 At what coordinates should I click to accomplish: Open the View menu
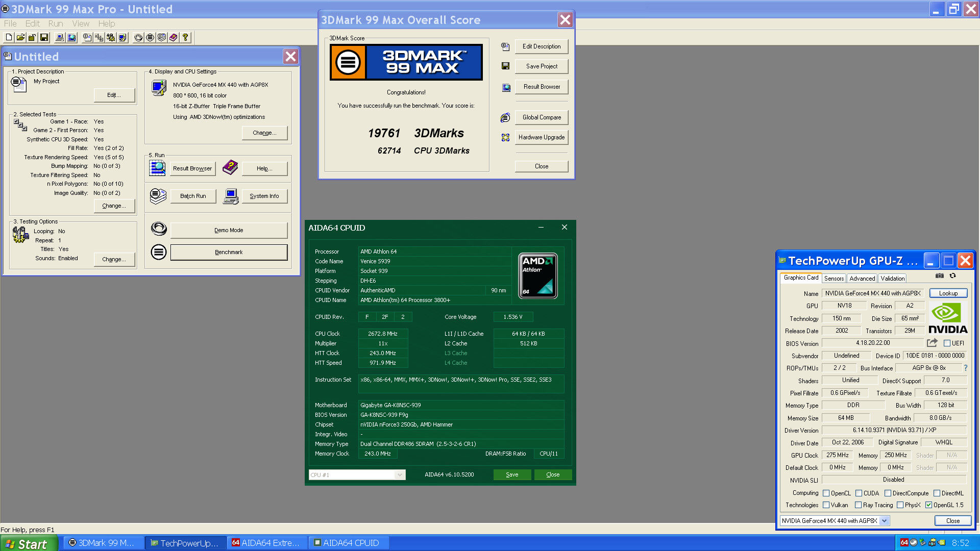[x=81, y=23]
